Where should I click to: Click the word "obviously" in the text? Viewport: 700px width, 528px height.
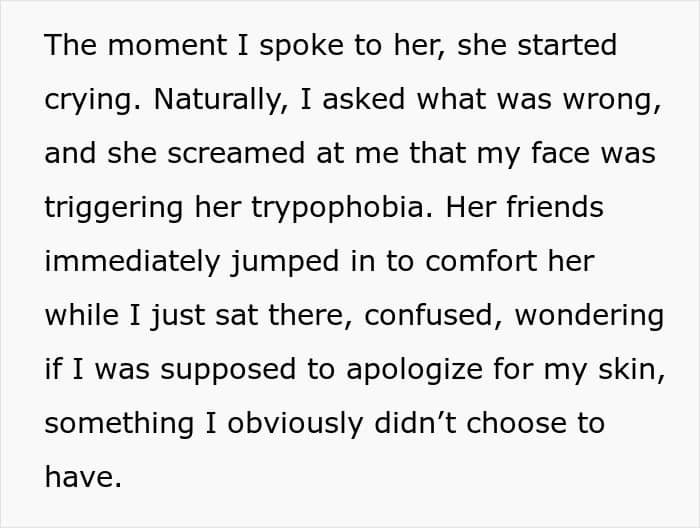coord(295,424)
